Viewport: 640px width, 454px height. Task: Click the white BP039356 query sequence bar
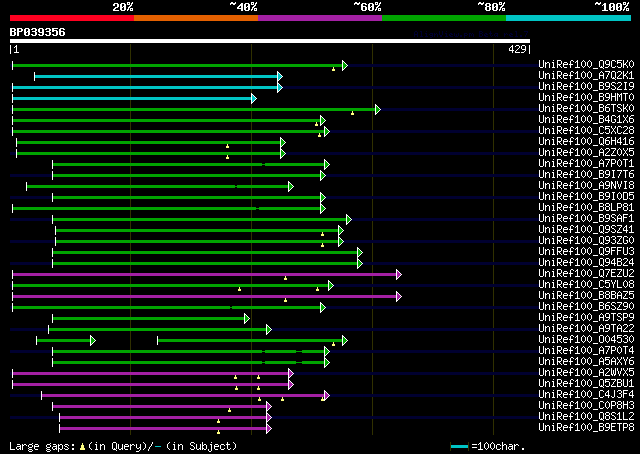coord(270,41)
